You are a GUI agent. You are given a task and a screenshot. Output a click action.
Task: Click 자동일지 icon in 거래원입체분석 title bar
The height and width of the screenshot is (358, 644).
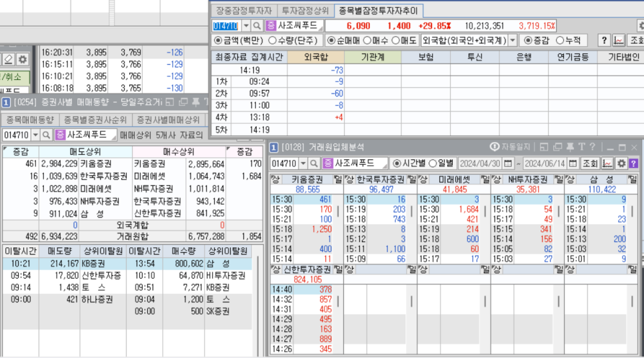(x=495, y=147)
